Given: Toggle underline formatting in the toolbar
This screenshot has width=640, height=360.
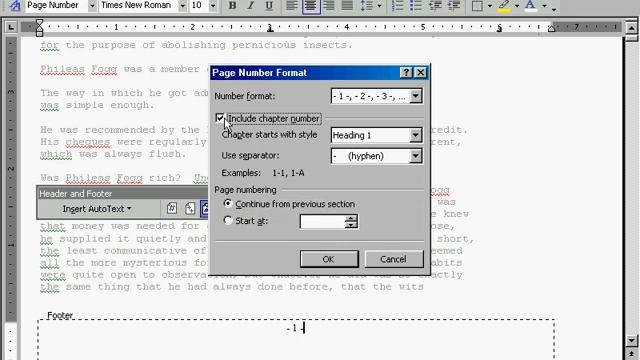Looking at the screenshot, I should point(269,6).
